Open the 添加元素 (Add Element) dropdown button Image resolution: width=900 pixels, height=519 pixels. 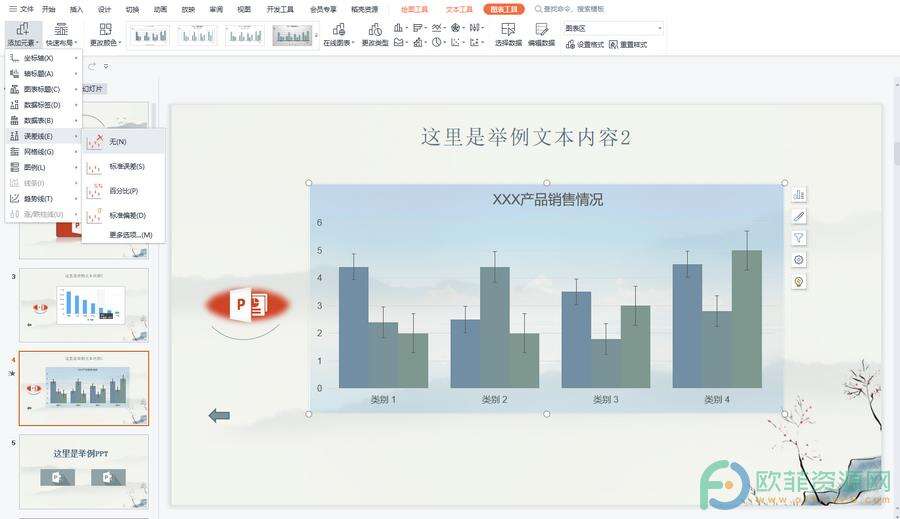(23, 34)
